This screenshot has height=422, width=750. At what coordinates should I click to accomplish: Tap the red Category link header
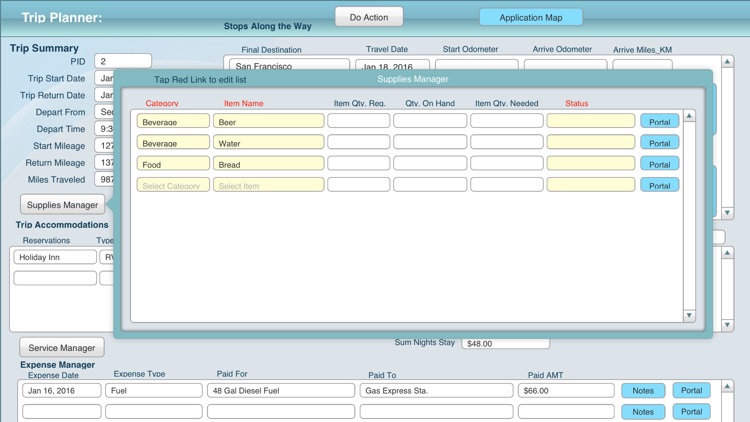[x=162, y=103]
